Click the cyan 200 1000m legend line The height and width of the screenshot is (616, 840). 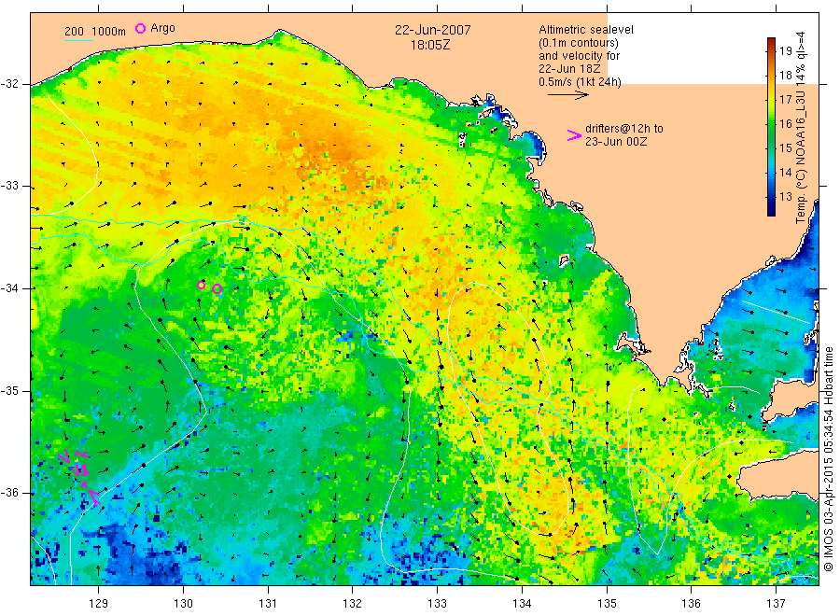coord(78,40)
